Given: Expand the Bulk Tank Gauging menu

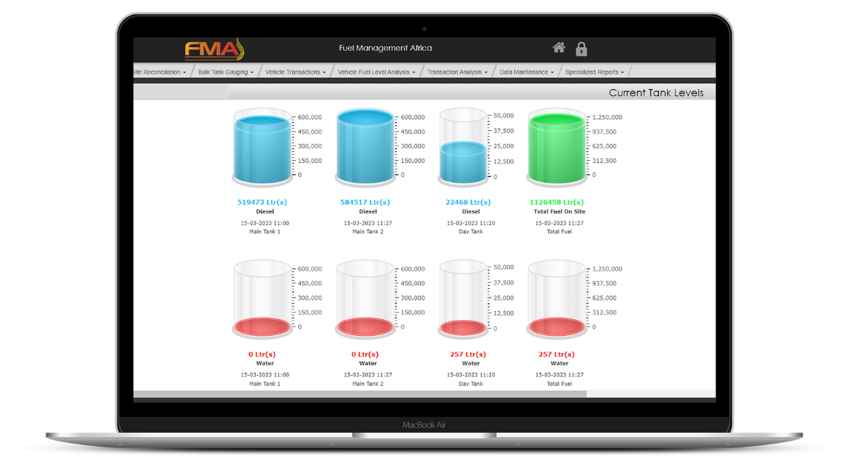Looking at the screenshot, I should point(226,72).
